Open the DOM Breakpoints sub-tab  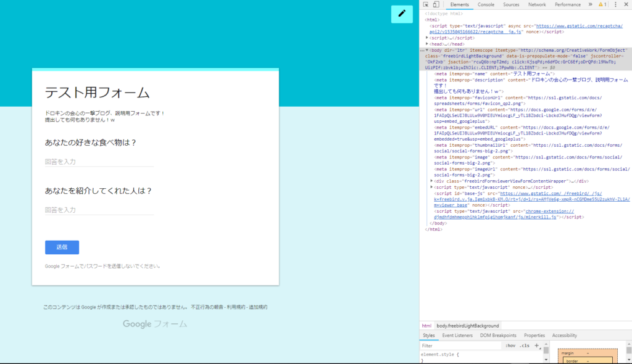[498, 336]
